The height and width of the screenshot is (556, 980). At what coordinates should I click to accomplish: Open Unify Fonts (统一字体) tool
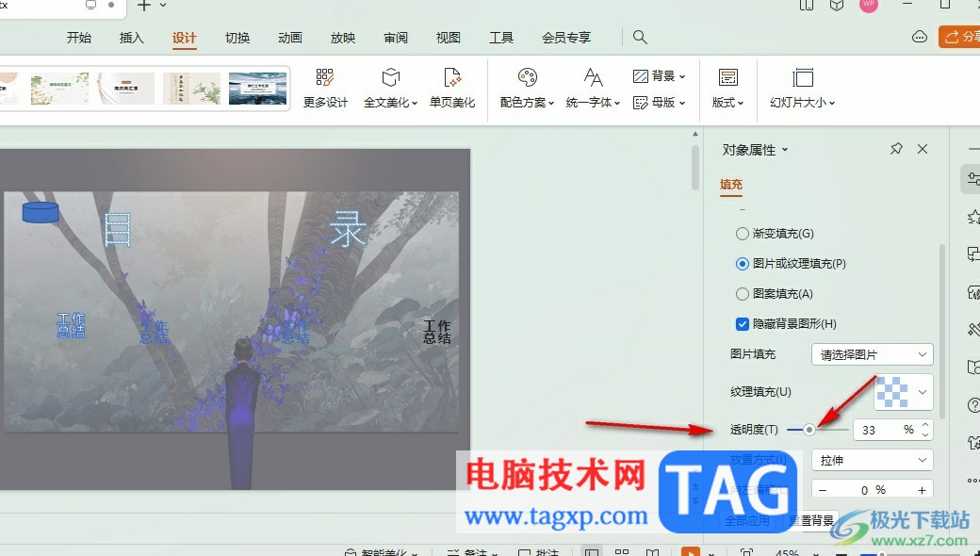pos(593,88)
